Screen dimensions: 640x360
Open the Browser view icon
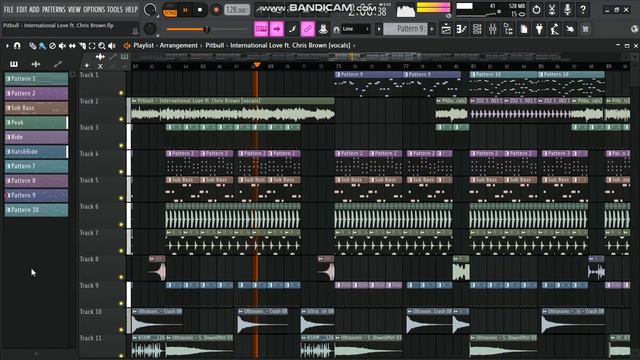coord(508,29)
